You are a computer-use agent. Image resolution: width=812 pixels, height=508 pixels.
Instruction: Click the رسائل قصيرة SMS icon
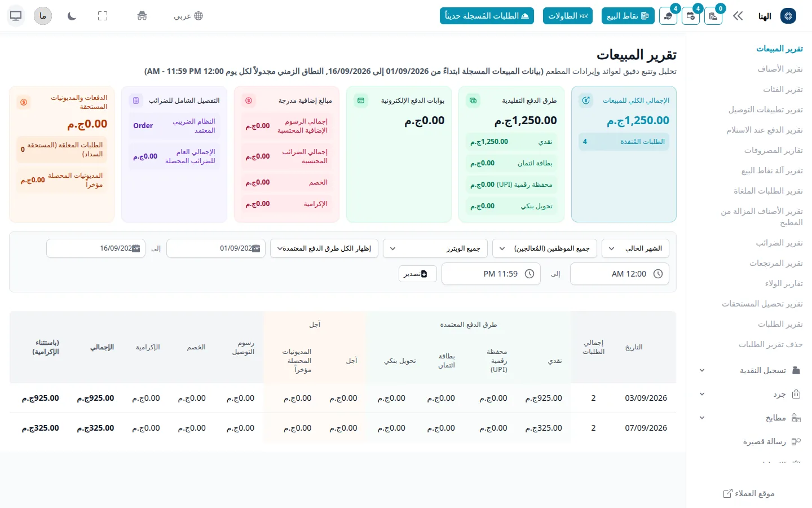click(796, 441)
